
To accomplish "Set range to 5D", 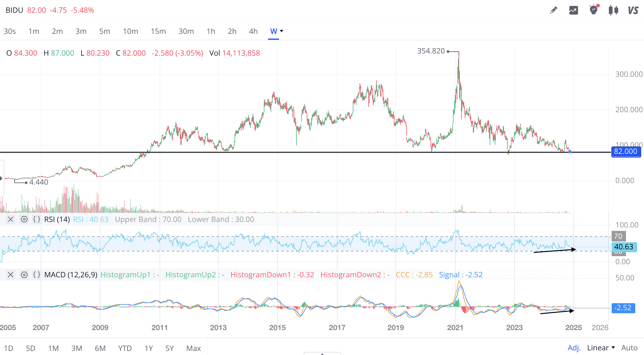I will click(x=30, y=348).
